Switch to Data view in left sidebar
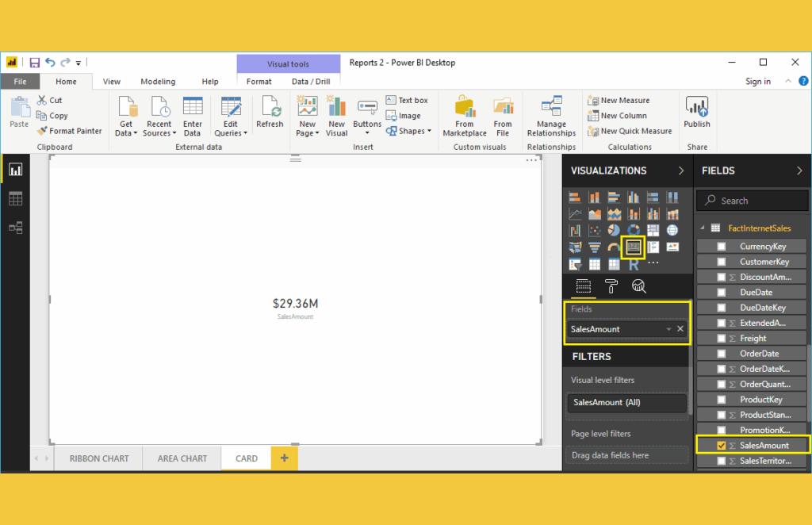The width and height of the screenshot is (812, 525). click(x=15, y=198)
